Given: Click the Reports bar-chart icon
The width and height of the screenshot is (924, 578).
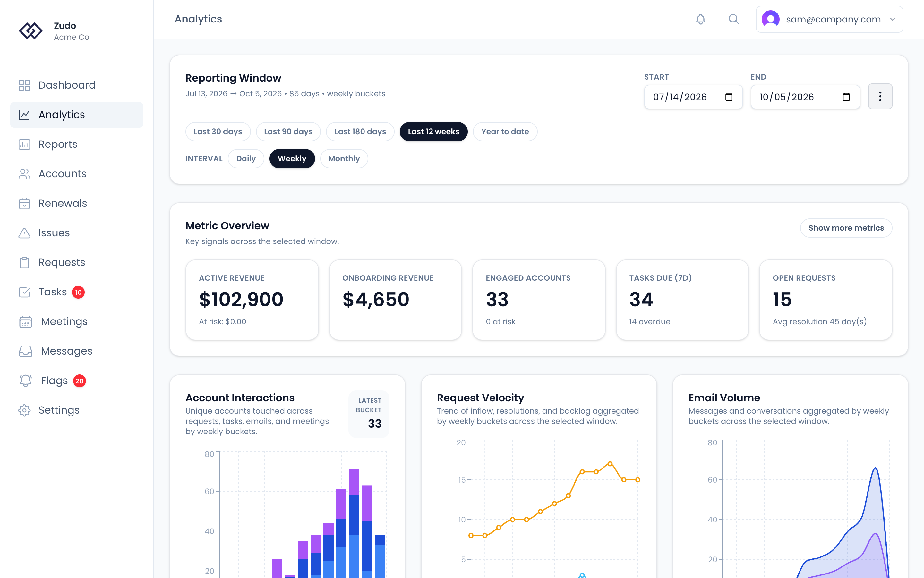Looking at the screenshot, I should click(x=24, y=144).
